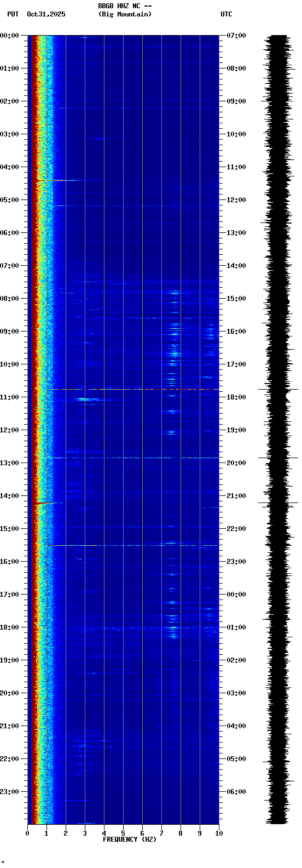Screen dimensions: 302x868
Task: Click the UTC time label '18:00'
Action: pos(236,397)
